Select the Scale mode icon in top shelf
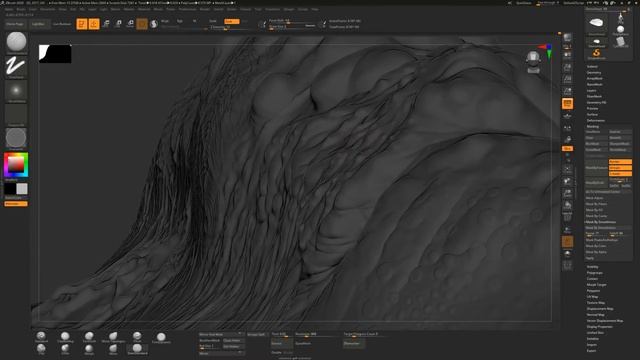The width and height of the screenshot is (640, 360). coord(118,24)
